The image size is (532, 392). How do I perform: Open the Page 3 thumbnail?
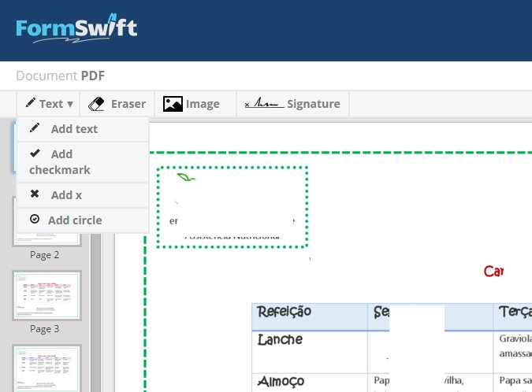46,294
